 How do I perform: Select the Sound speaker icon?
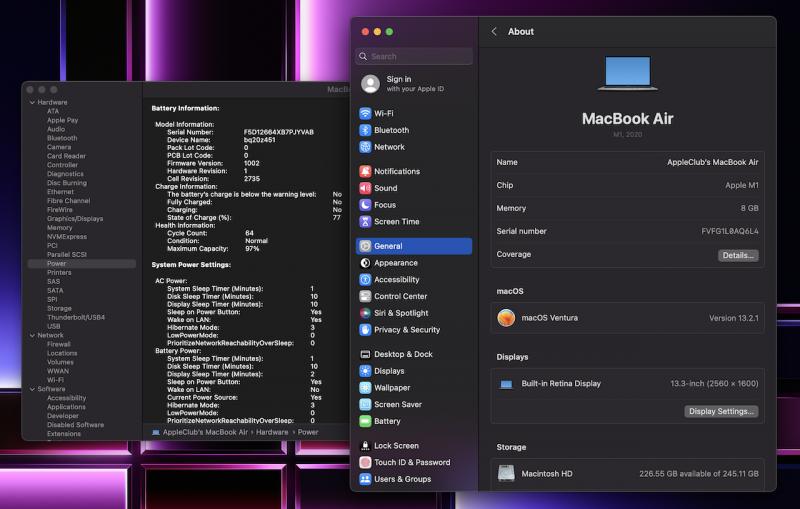point(365,188)
